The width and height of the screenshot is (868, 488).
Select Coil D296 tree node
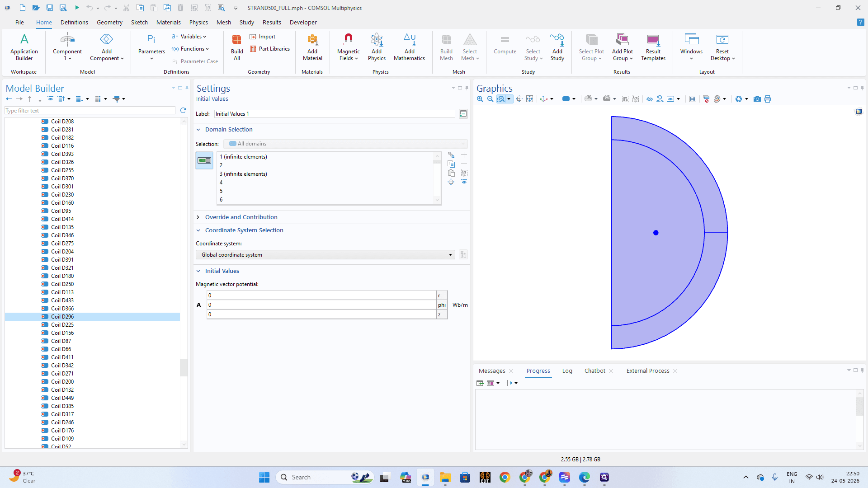[x=62, y=317]
